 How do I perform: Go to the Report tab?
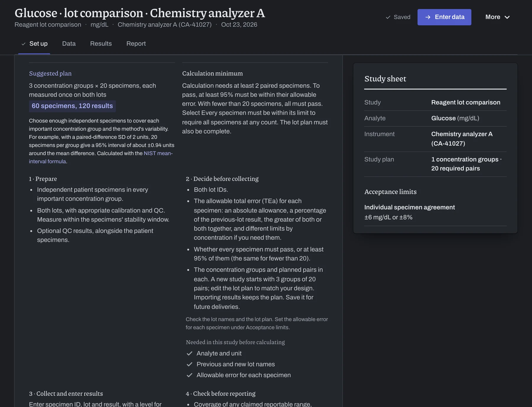coord(136,44)
